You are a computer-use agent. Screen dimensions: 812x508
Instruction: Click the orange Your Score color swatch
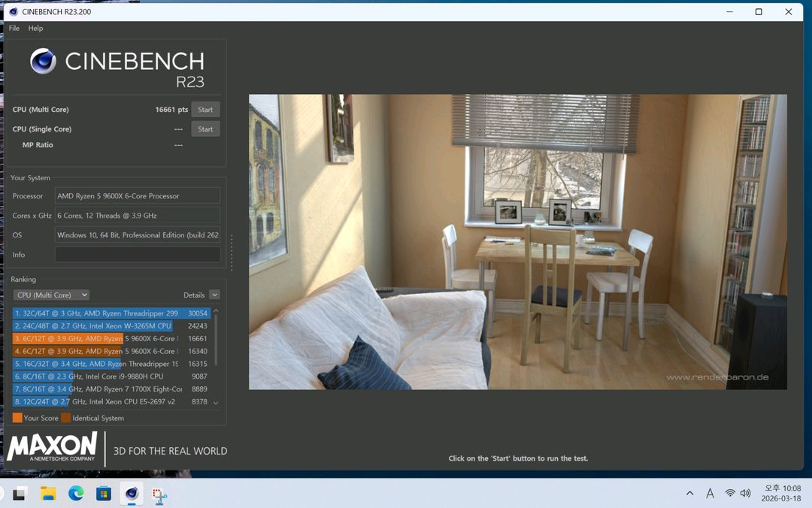pos(17,418)
